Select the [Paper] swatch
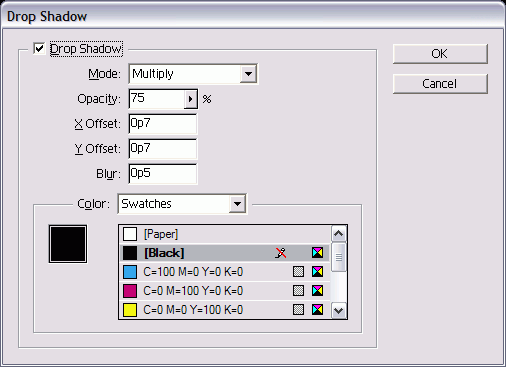506x367 pixels. [225, 234]
